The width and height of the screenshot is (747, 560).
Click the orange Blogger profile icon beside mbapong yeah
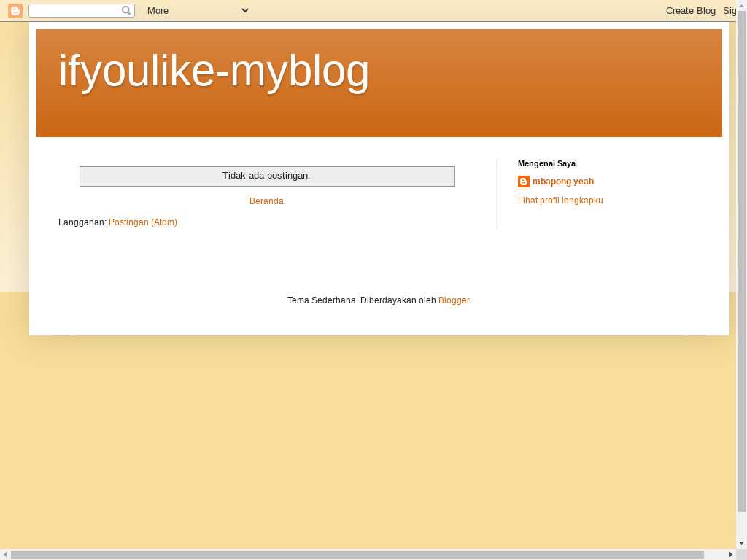point(524,182)
